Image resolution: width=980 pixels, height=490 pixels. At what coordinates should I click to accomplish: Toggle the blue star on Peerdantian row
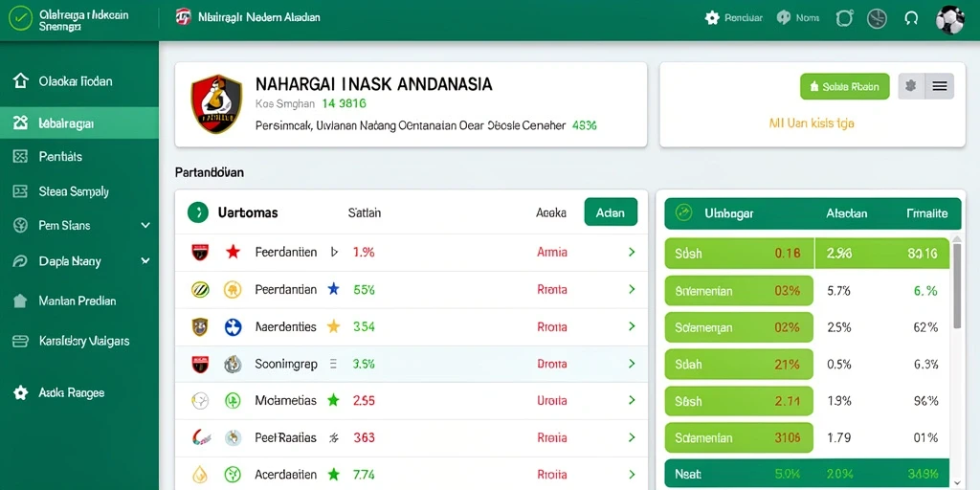(334, 289)
